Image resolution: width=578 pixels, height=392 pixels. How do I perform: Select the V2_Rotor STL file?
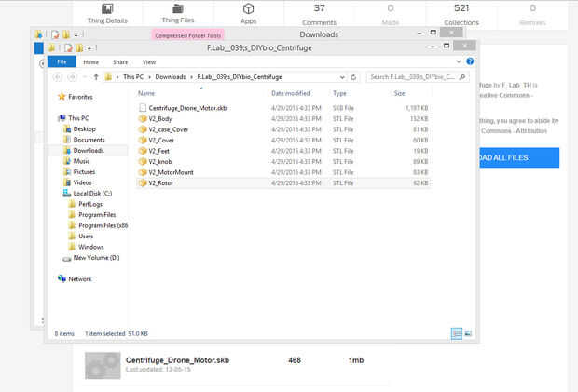pyautogui.click(x=283, y=182)
